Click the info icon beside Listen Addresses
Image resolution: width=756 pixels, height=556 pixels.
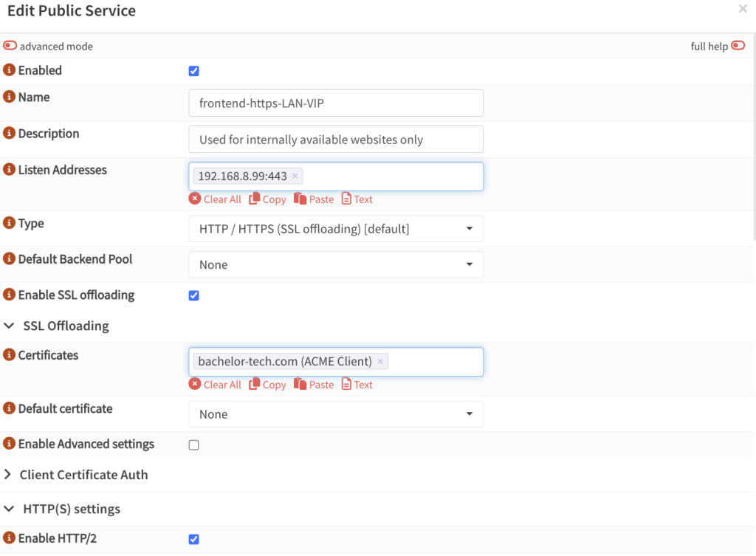click(x=9, y=169)
